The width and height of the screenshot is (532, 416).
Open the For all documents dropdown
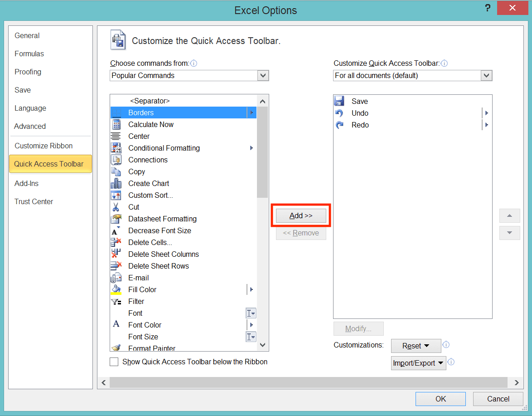tap(486, 75)
